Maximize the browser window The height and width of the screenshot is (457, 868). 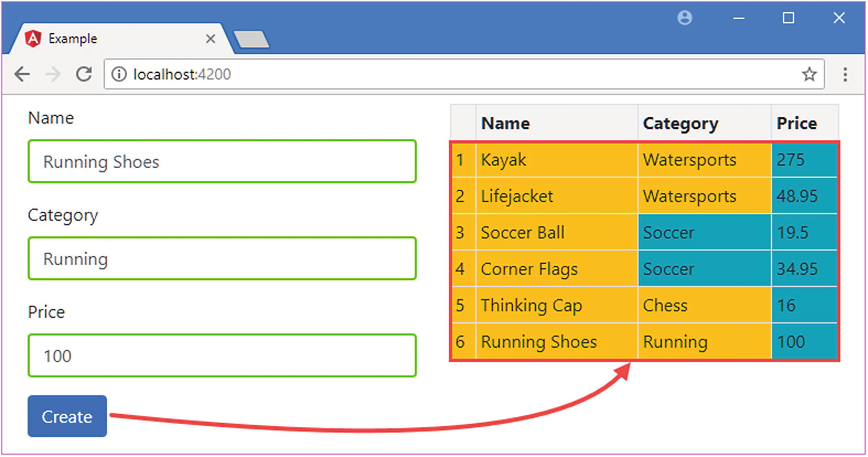point(788,18)
